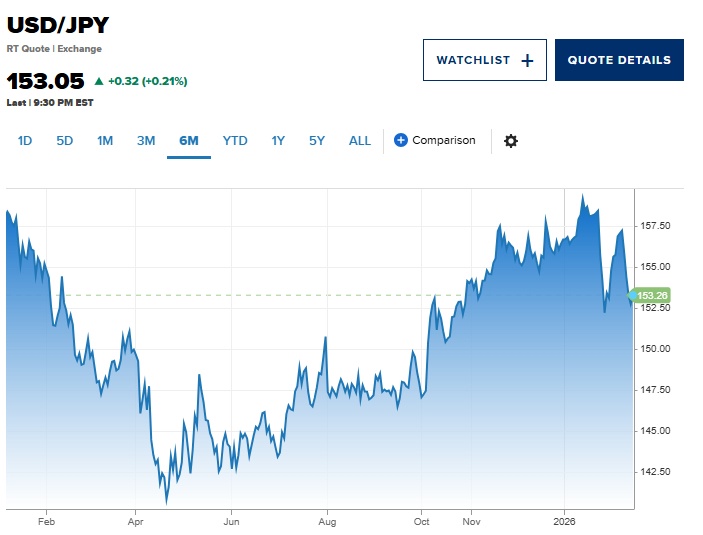703x535 pixels.
Task: Select the 1M time range
Action: pyautogui.click(x=105, y=141)
